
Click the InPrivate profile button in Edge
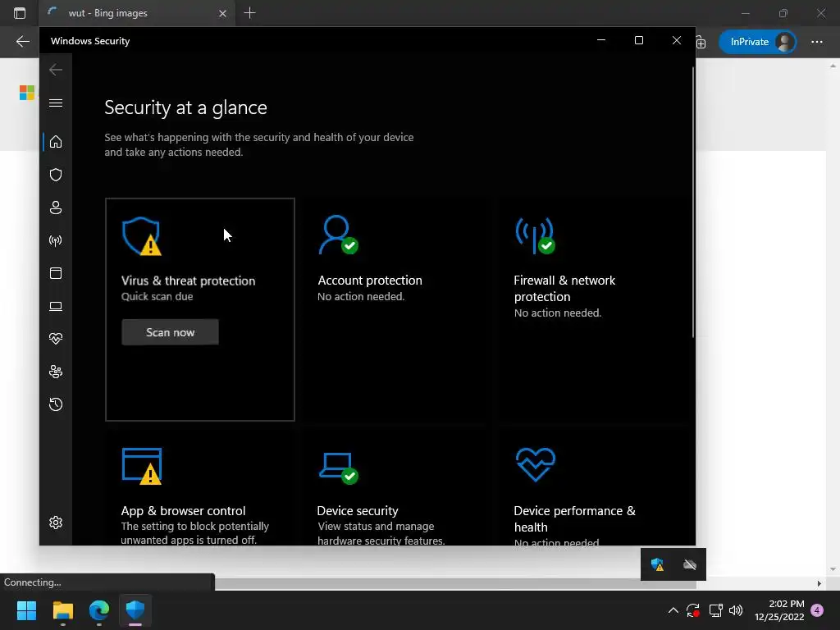click(757, 41)
